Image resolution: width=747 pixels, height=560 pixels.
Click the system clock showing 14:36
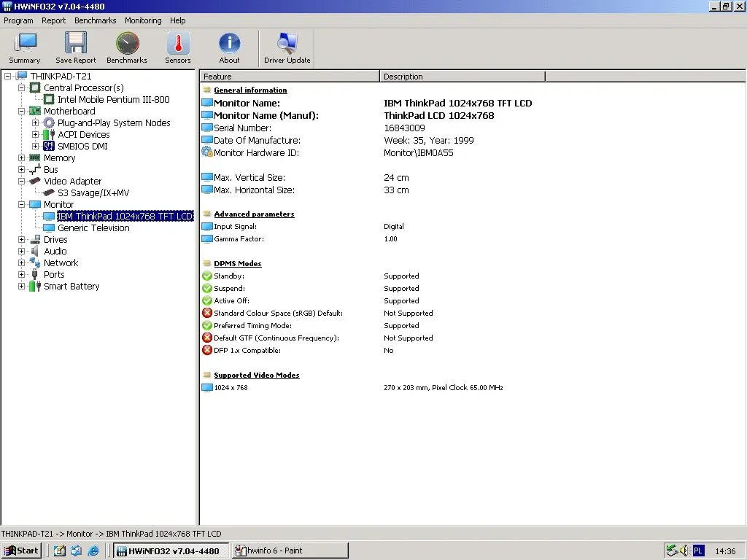point(725,551)
